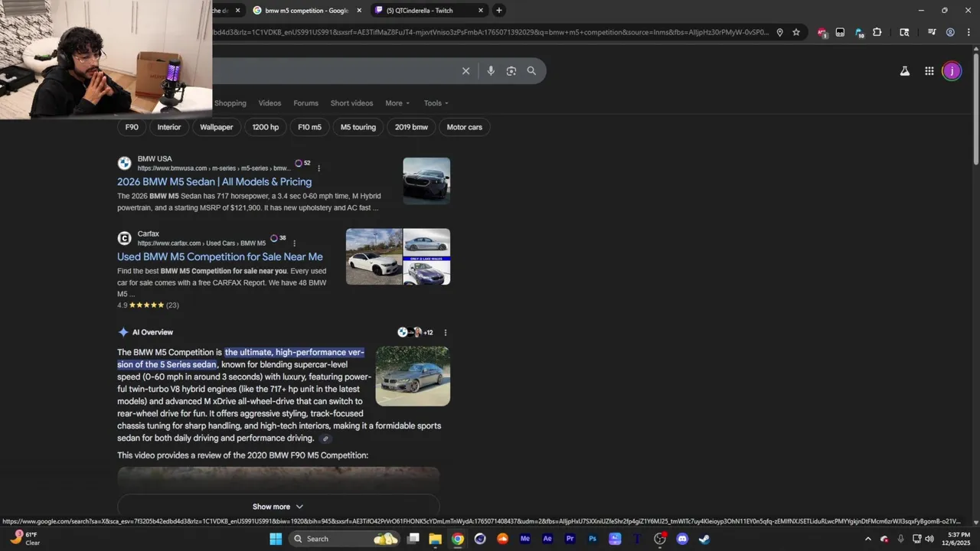
Task: Launch Adobe Photoshop from taskbar
Action: point(593,539)
